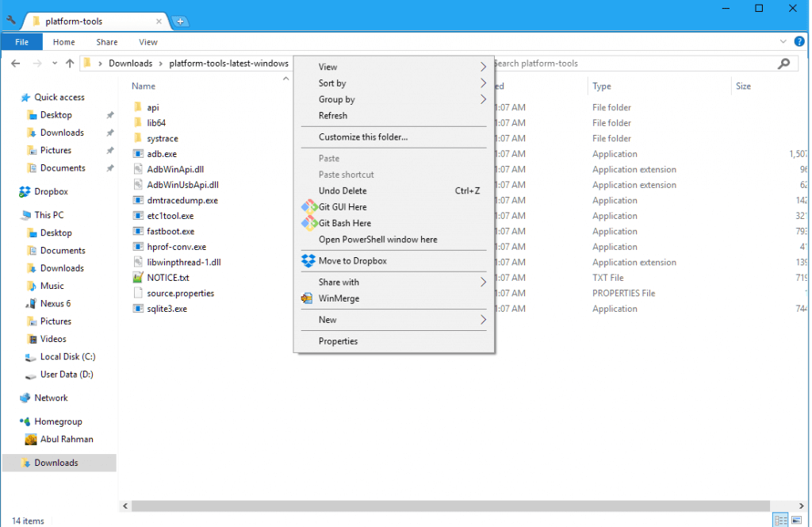Choose Open PowerShell window here

pyautogui.click(x=393, y=240)
